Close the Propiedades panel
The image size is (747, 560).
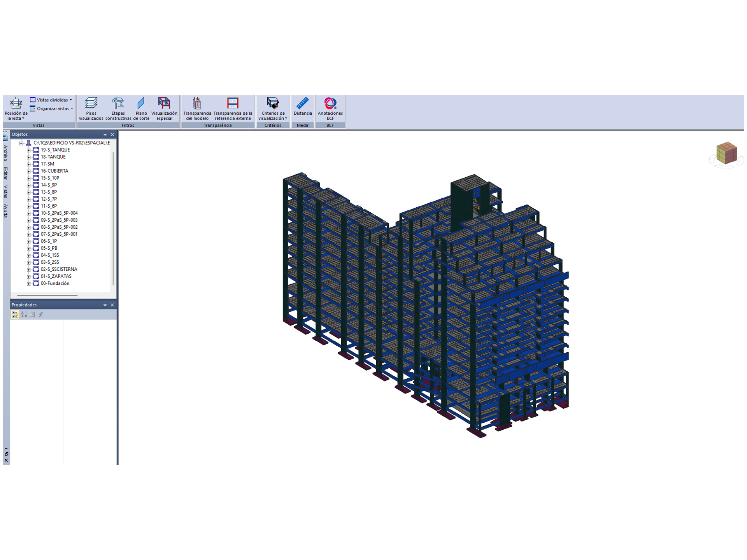pyautogui.click(x=112, y=305)
